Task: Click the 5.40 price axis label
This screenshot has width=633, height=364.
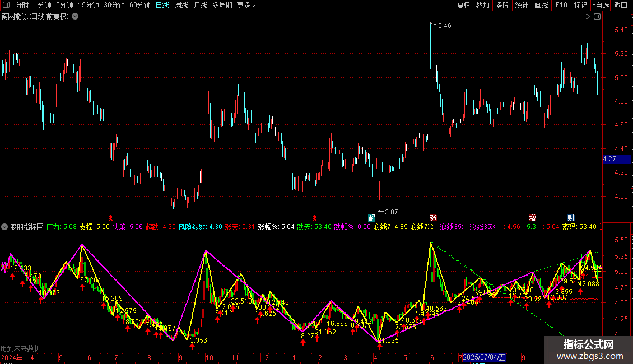Action: [x=621, y=30]
